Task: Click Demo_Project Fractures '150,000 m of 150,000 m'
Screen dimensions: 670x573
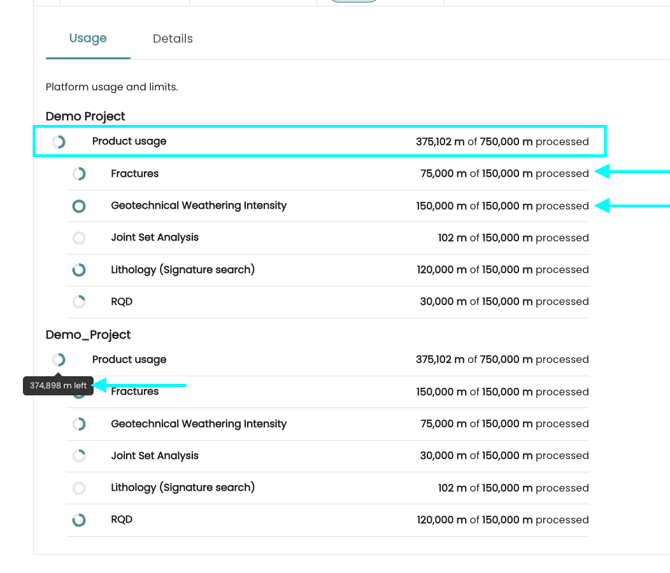Action: tap(474, 392)
